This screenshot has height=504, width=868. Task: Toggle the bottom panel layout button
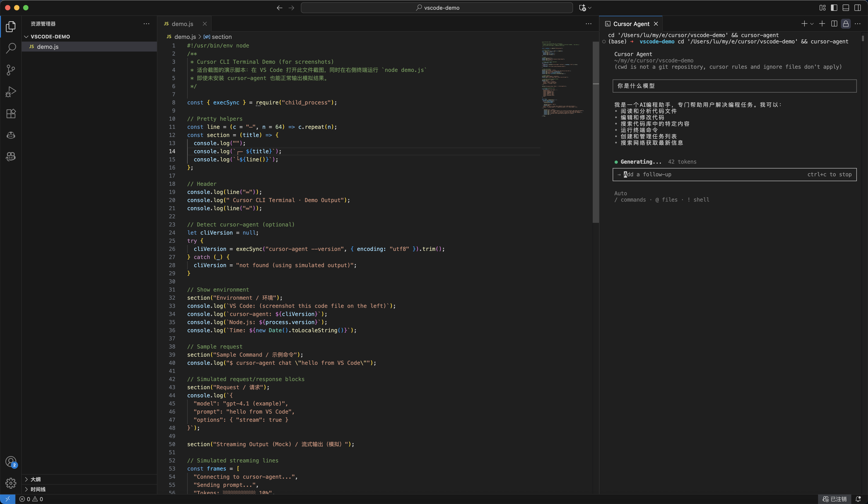(846, 8)
